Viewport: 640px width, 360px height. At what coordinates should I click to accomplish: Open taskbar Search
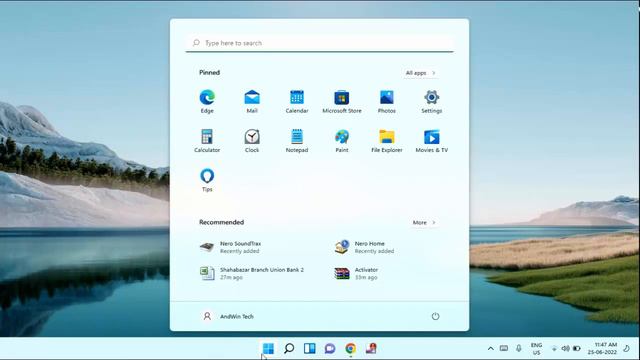289,348
